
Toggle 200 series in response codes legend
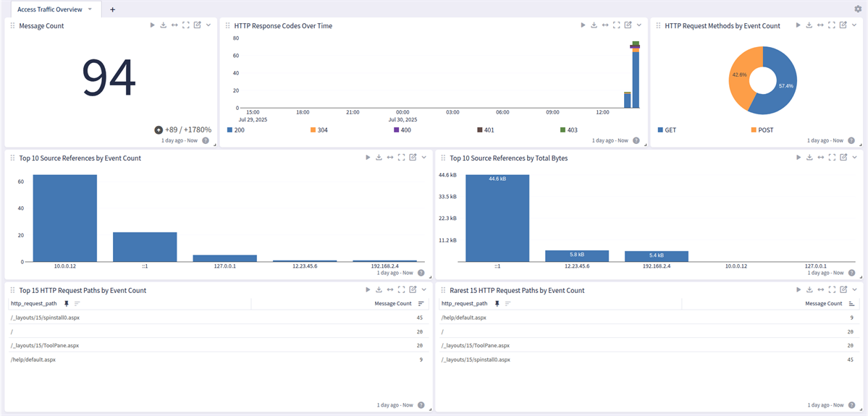pos(230,130)
